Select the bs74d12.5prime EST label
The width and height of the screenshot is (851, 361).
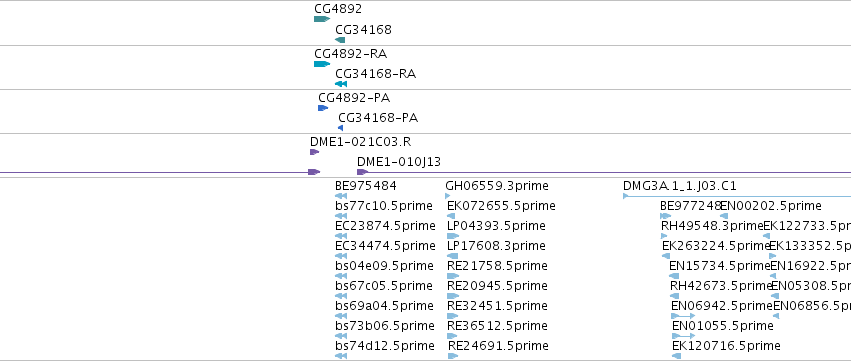(x=385, y=346)
